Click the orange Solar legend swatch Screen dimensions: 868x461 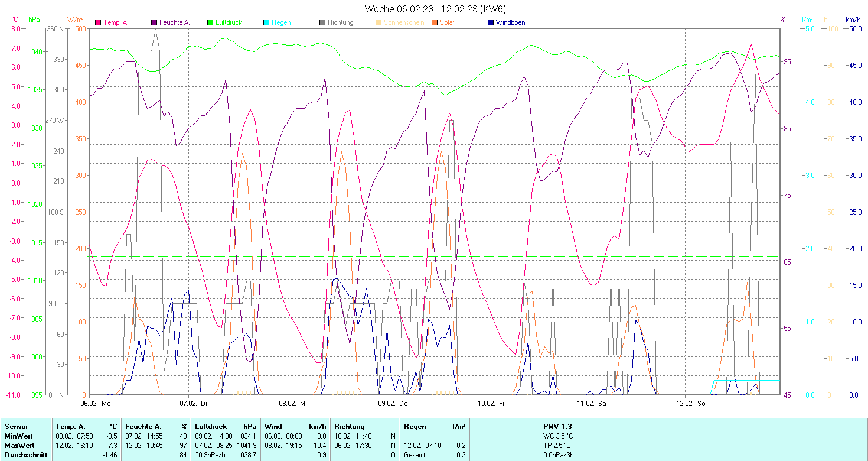[435, 22]
